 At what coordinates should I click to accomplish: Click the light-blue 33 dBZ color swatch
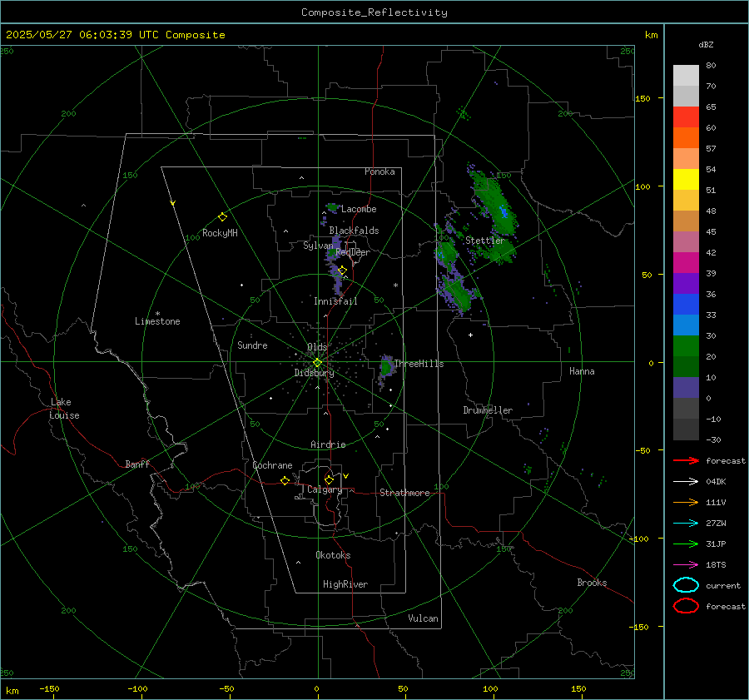pyautogui.click(x=686, y=325)
